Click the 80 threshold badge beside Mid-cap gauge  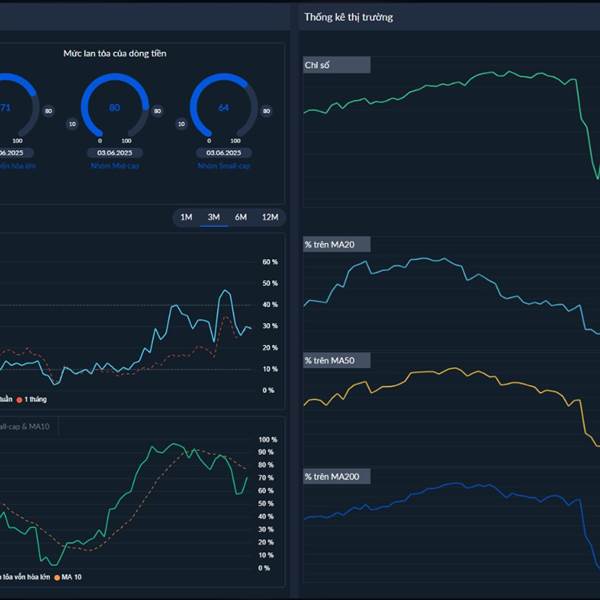(x=157, y=111)
